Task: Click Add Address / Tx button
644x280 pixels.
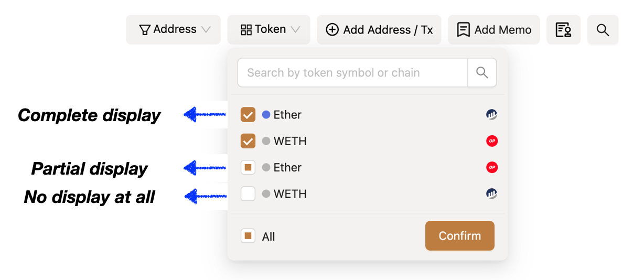Action: click(379, 30)
